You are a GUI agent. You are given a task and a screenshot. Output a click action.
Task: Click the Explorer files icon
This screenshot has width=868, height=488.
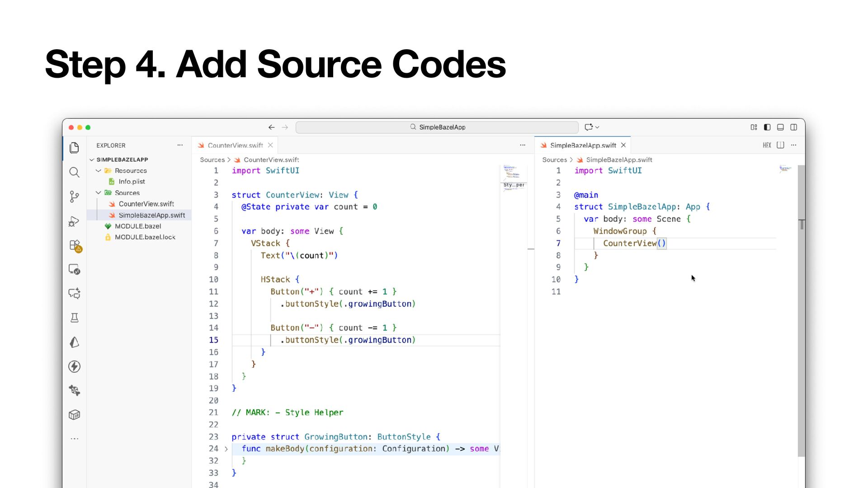(x=74, y=148)
